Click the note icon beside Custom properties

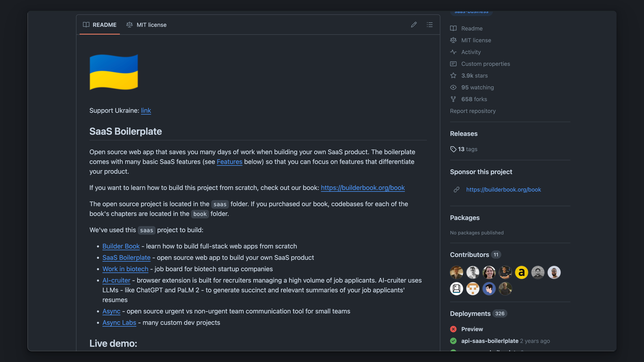(453, 64)
